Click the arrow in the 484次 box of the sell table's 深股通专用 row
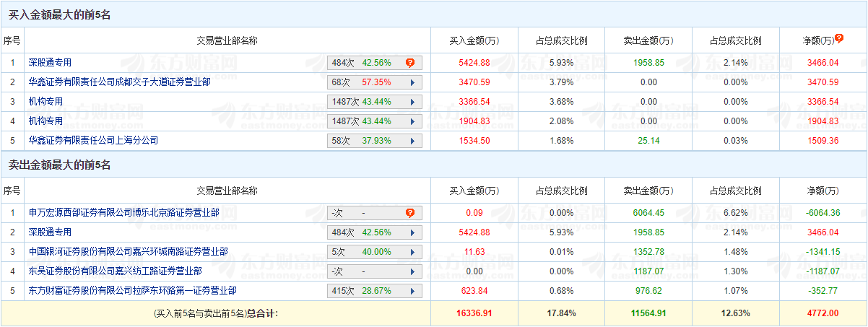Screen dimensions: 868x327 click(x=412, y=232)
